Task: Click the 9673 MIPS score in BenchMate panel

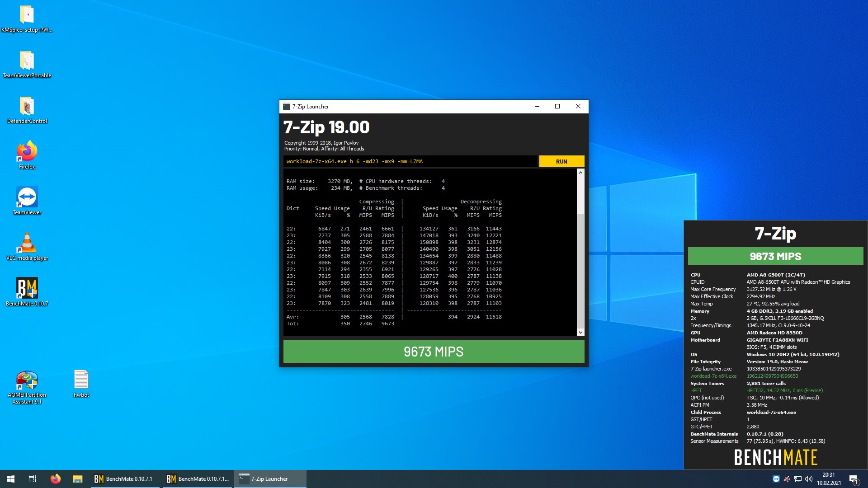Action: coord(775,256)
